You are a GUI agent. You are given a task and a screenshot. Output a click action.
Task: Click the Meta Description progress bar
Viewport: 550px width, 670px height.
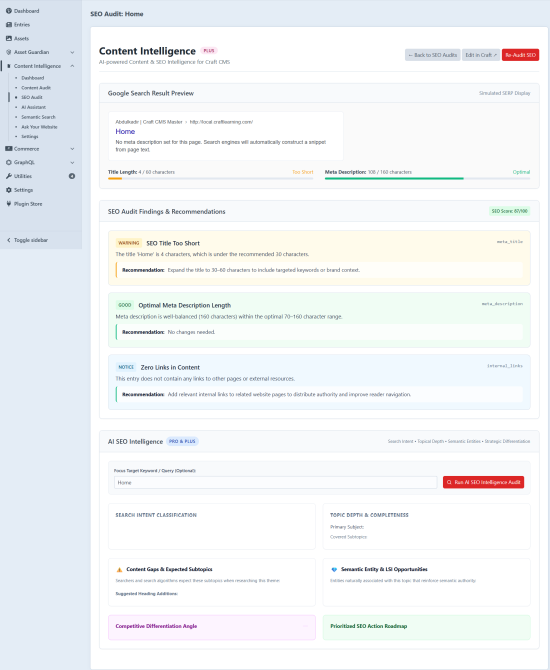[427, 179]
